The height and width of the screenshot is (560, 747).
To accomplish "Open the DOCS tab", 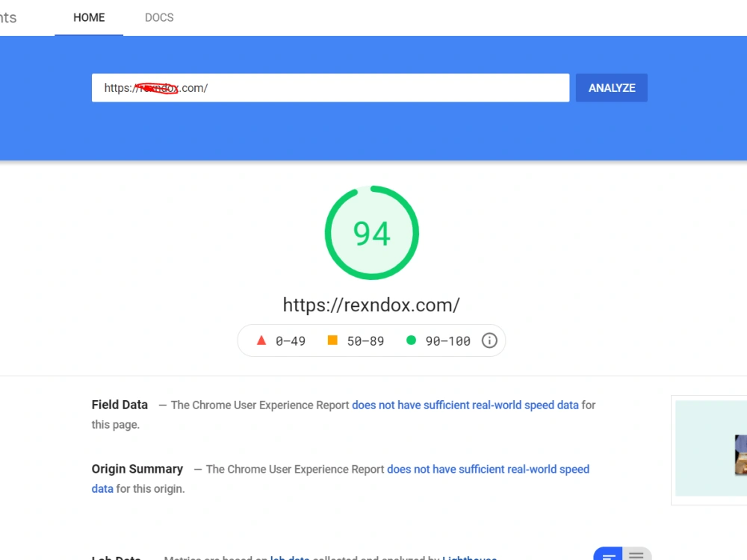I will [159, 18].
